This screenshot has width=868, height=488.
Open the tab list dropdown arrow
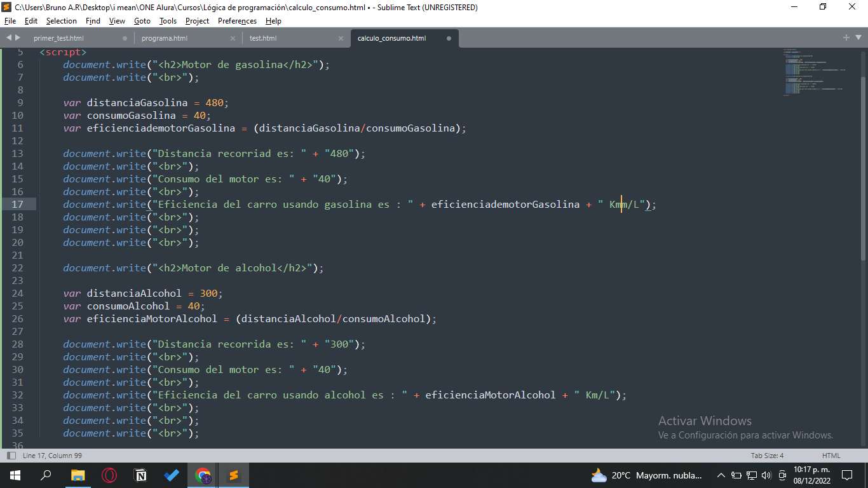click(858, 38)
